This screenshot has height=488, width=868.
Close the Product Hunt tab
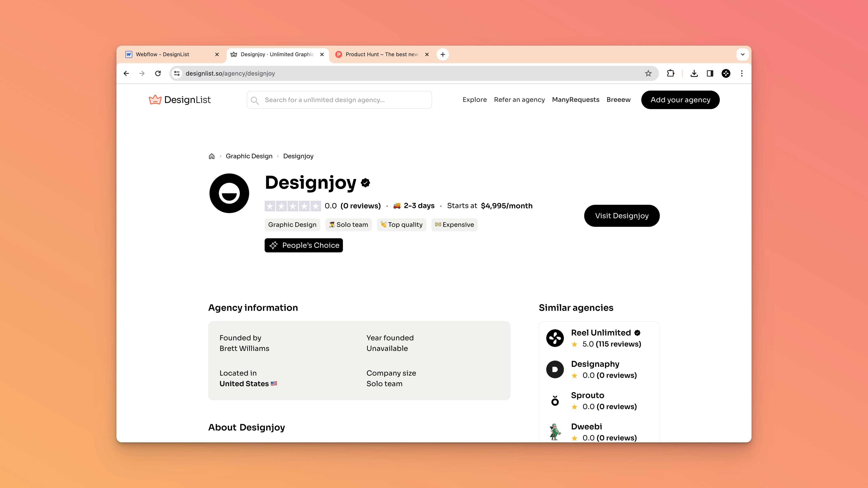click(x=427, y=55)
